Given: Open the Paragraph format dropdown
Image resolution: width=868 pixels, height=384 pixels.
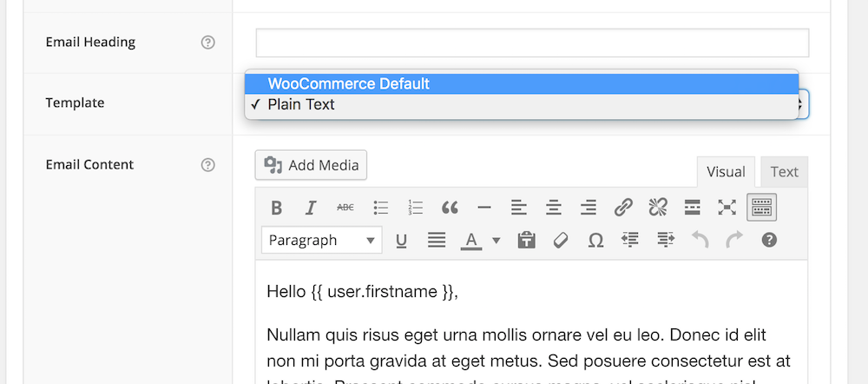Looking at the screenshot, I should coord(322,240).
